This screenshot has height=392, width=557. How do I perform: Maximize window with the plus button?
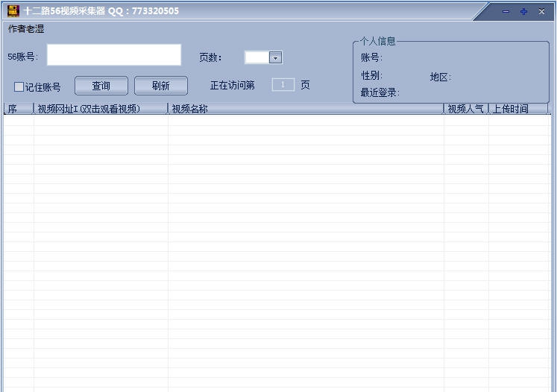(x=523, y=12)
